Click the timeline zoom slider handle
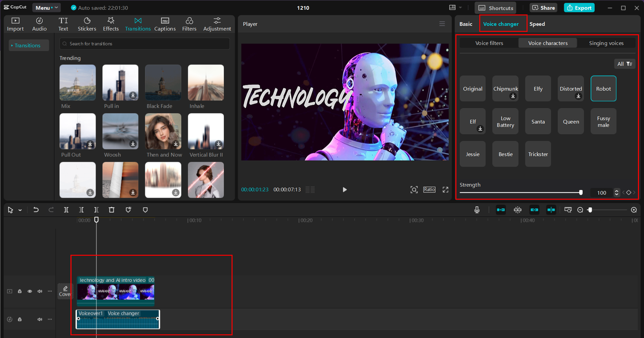Screen dimensions: 644x338 pos(590,210)
